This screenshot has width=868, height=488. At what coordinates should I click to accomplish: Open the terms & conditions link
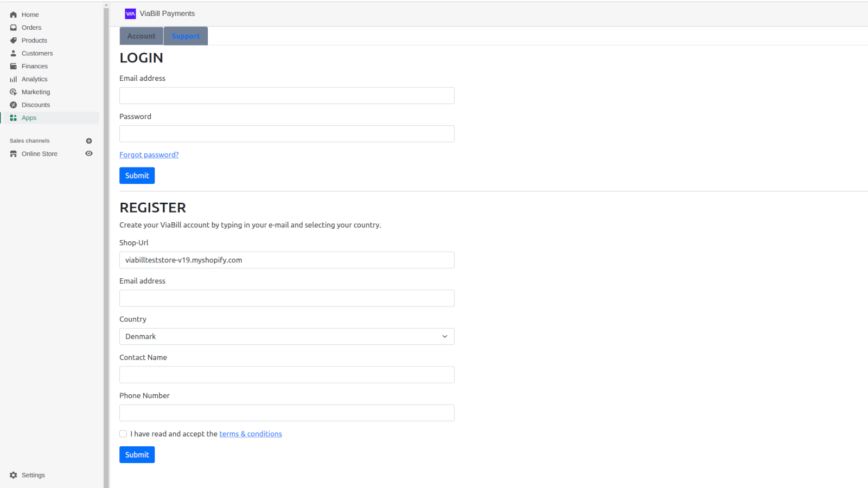[251, 434]
